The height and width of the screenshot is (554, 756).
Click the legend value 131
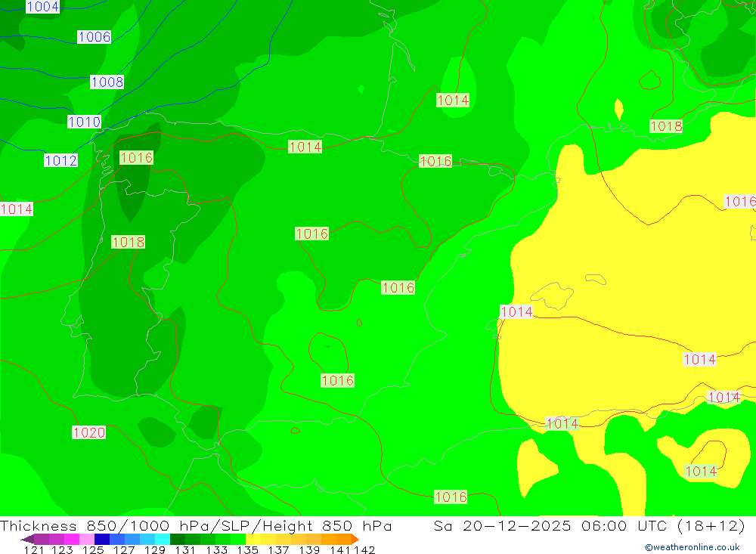184,549
